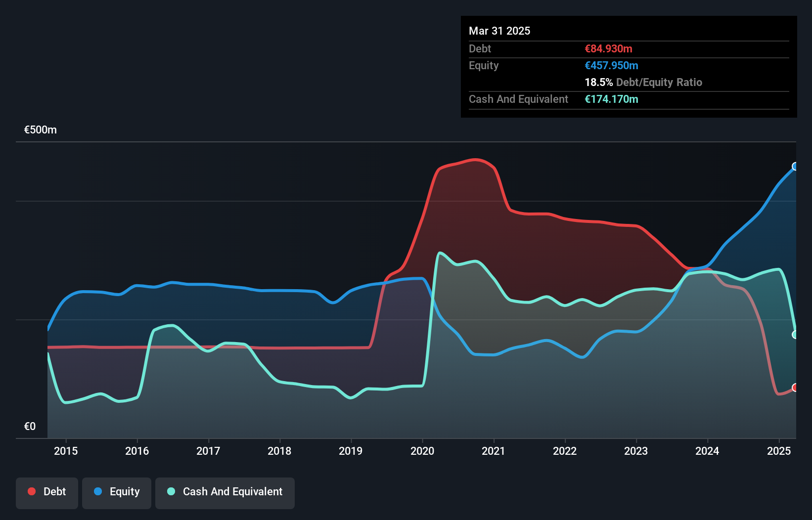Click the 2022 x-axis label

565,451
